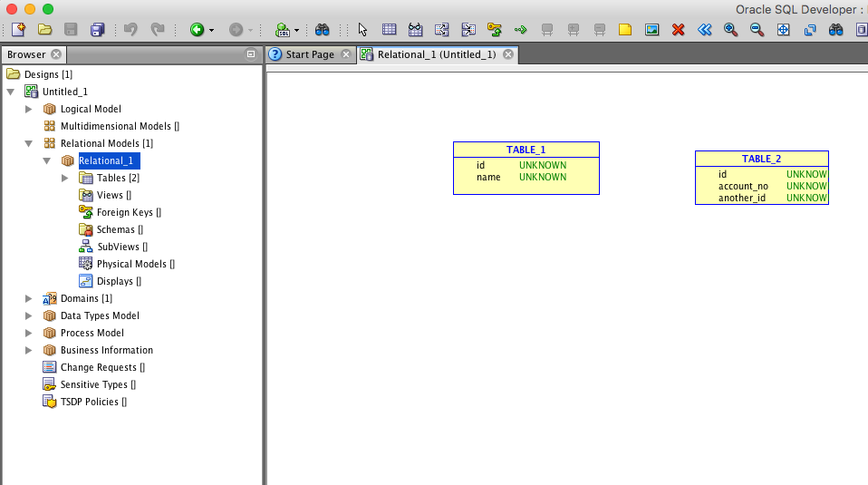
Task: Click the Zoom In magnifier icon
Action: tap(730, 29)
